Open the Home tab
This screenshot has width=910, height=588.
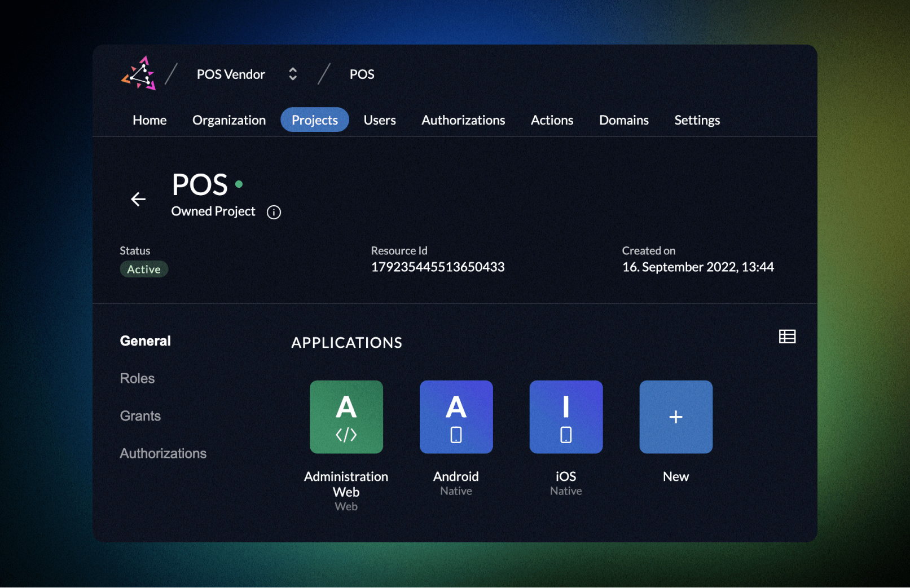(150, 120)
